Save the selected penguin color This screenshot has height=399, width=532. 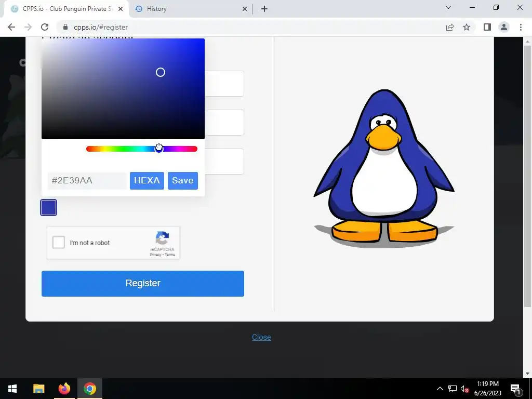coord(182,180)
